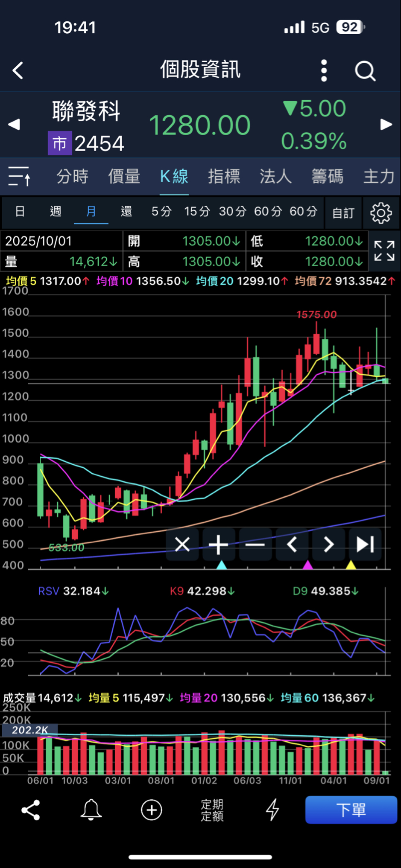This screenshot has width=401, height=868.
Task: Switch to 分時 tab
Action: (73, 176)
